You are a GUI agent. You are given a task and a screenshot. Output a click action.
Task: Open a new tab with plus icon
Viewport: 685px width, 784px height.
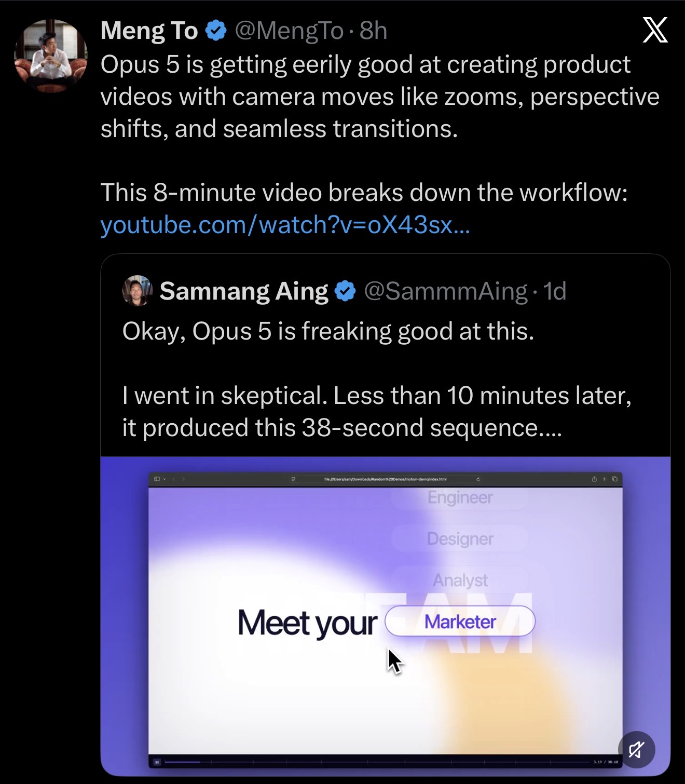tap(604, 479)
